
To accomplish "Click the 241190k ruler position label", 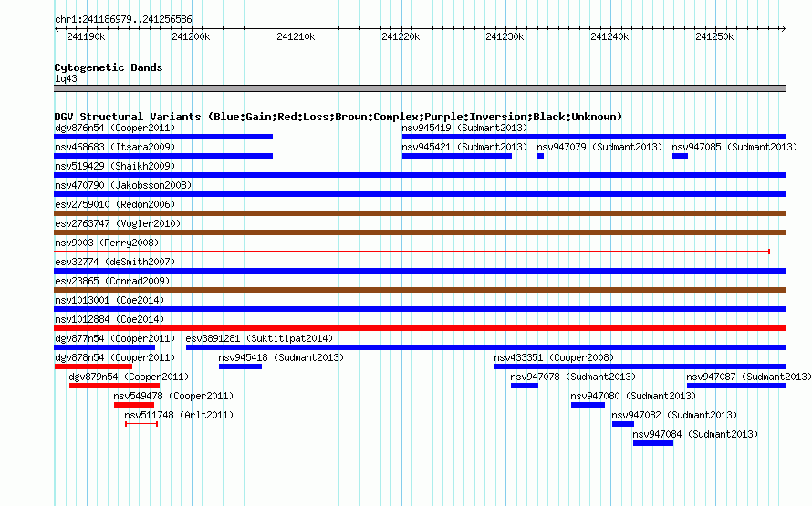I will (86, 36).
